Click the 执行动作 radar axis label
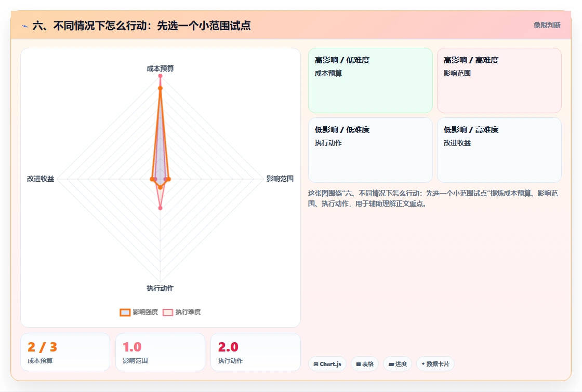The image size is (582, 392). [x=161, y=288]
